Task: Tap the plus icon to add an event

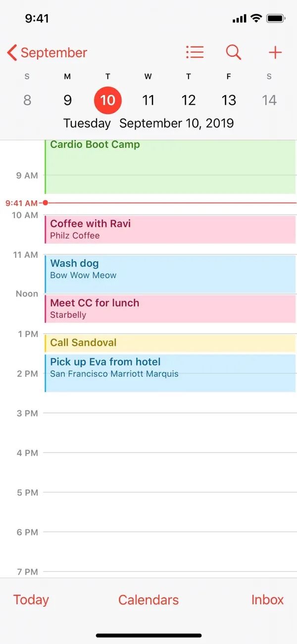Action: (x=275, y=52)
